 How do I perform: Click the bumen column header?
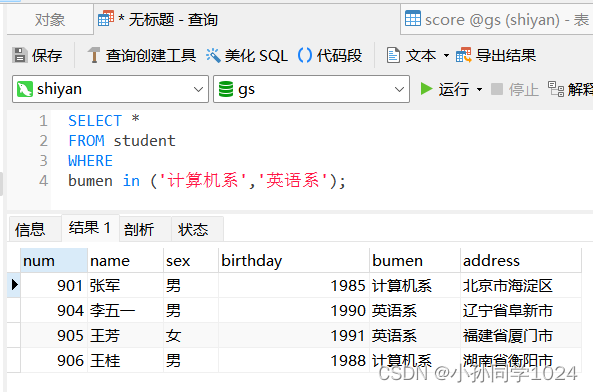415,260
